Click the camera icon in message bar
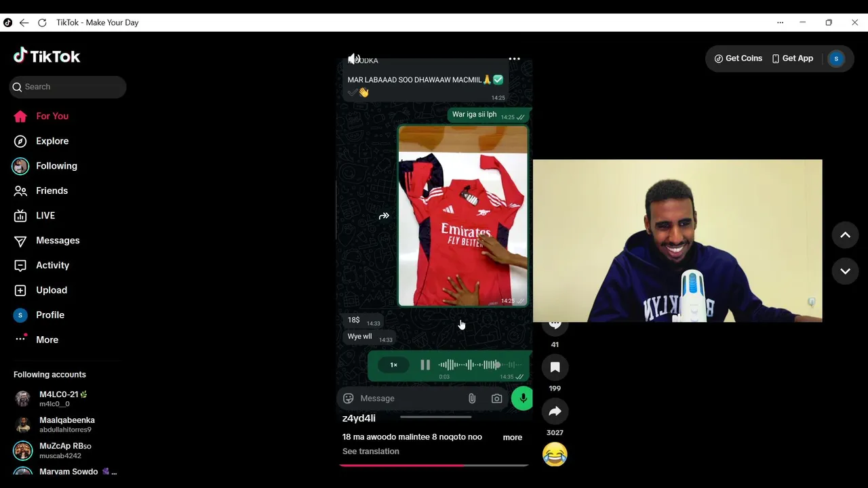The height and width of the screenshot is (488, 868). click(x=496, y=399)
